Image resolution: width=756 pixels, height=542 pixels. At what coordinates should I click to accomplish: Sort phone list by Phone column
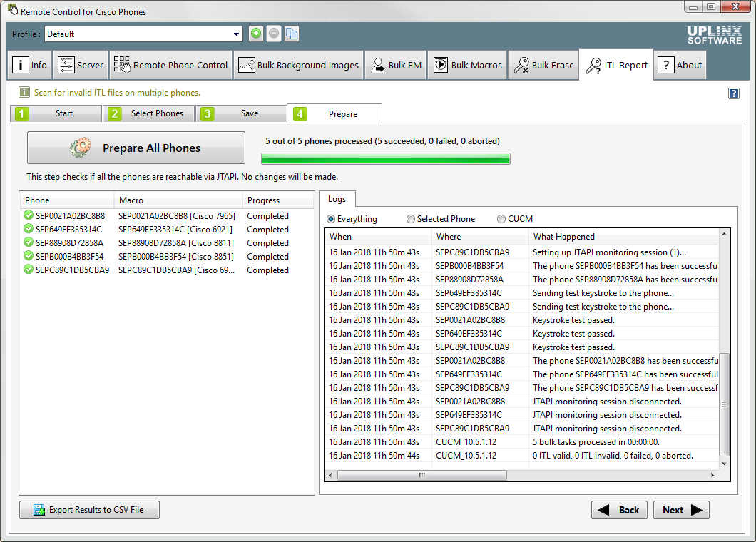click(x=67, y=200)
